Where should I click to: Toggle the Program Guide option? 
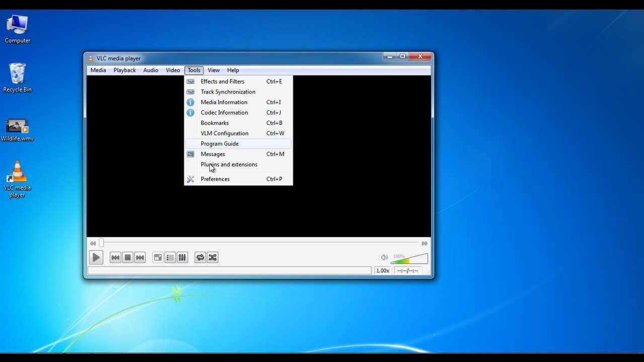click(219, 143)
